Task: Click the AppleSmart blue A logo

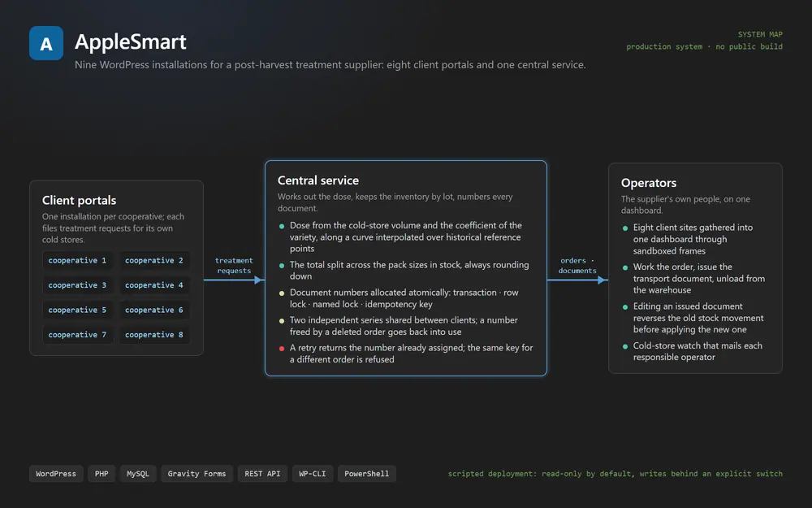Action: coord(46,43)
